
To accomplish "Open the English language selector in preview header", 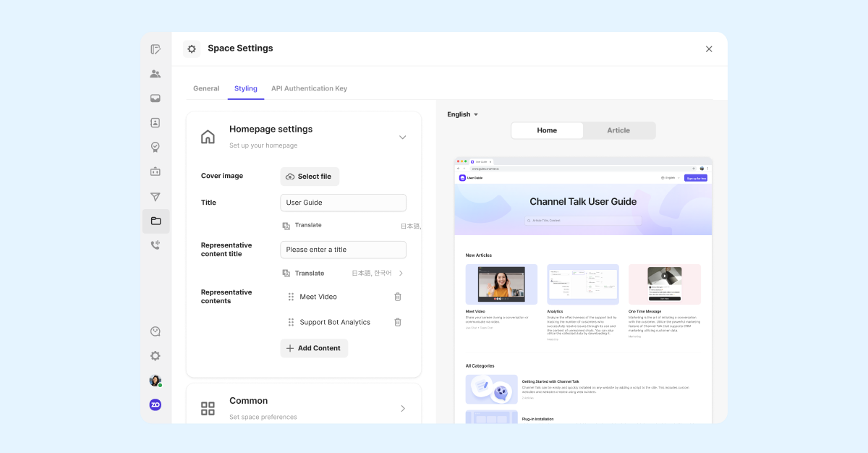I will point(669,177).
